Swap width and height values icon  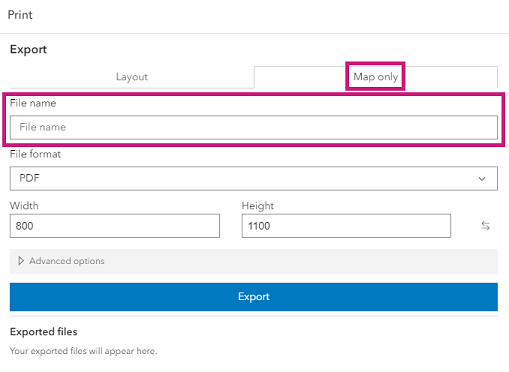pos(485,226)
